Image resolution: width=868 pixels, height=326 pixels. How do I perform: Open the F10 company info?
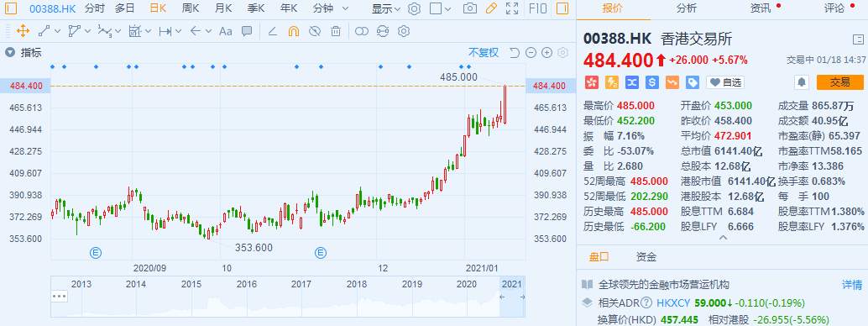pos(537,8)
